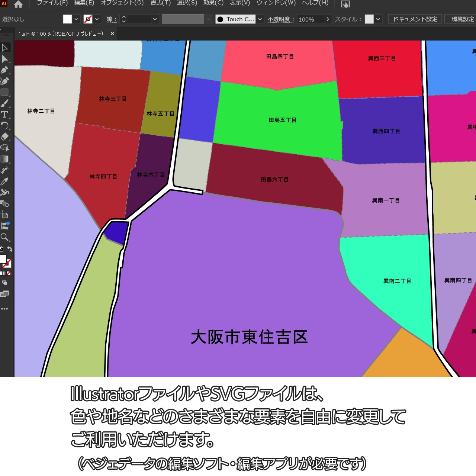
Task: Set color mode to None
Action: 9,273
